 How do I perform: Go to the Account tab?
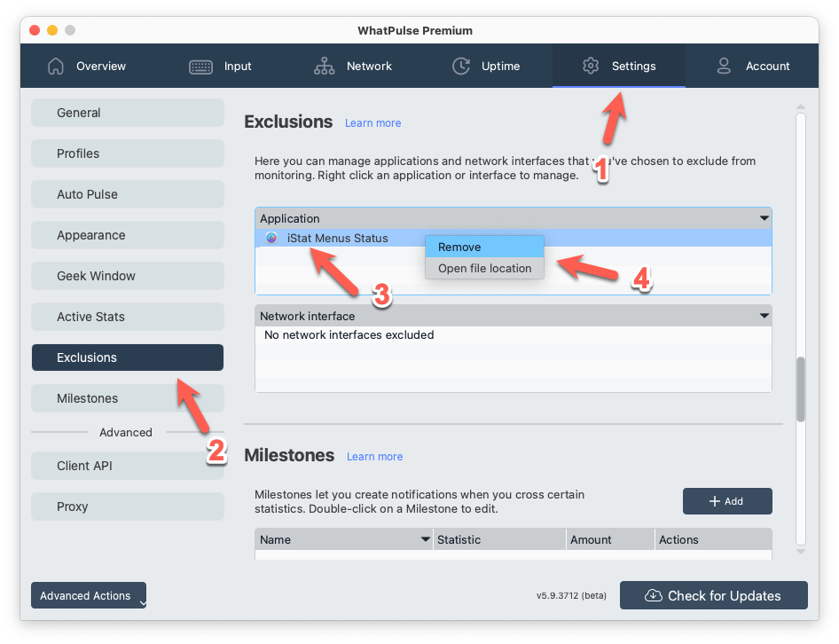752,66
